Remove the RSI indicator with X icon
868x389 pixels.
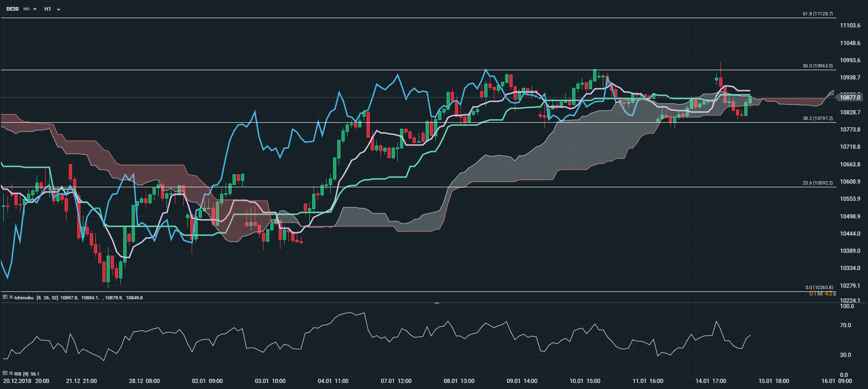[11, 373]
